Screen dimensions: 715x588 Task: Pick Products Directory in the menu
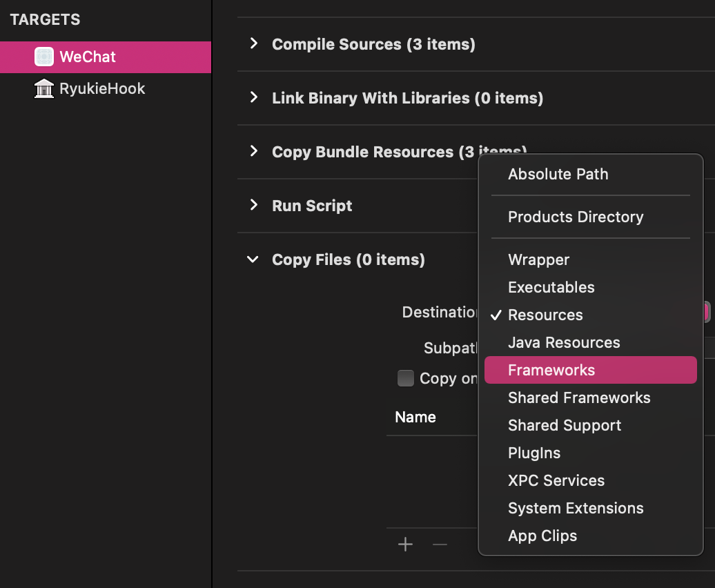coord(591,217)
